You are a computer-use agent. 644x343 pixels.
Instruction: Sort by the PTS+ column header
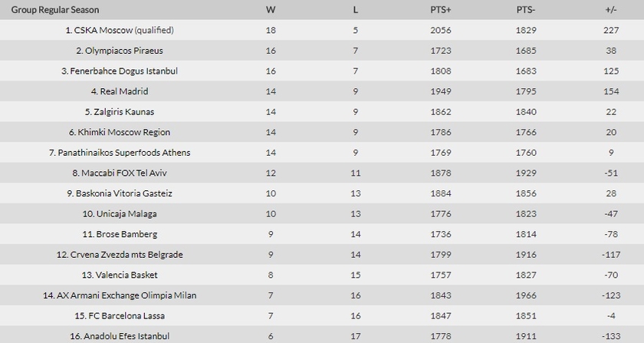pos(441,9)
